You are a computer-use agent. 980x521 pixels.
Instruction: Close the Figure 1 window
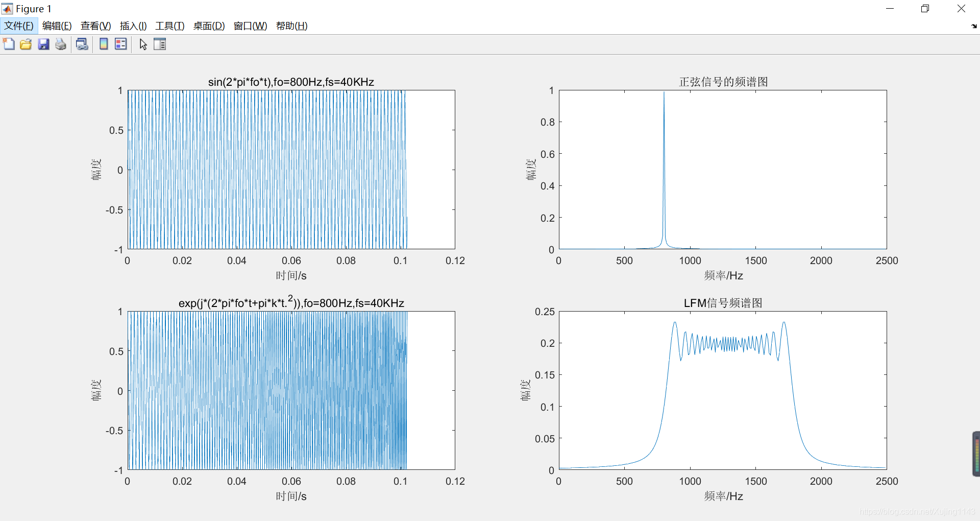click(961, 9)
